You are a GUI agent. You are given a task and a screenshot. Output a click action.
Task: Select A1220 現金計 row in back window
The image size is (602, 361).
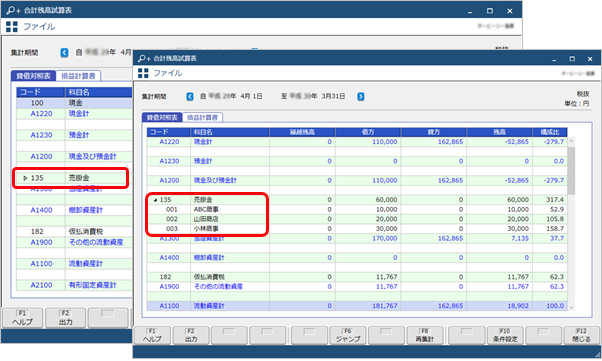click(74, 114)
